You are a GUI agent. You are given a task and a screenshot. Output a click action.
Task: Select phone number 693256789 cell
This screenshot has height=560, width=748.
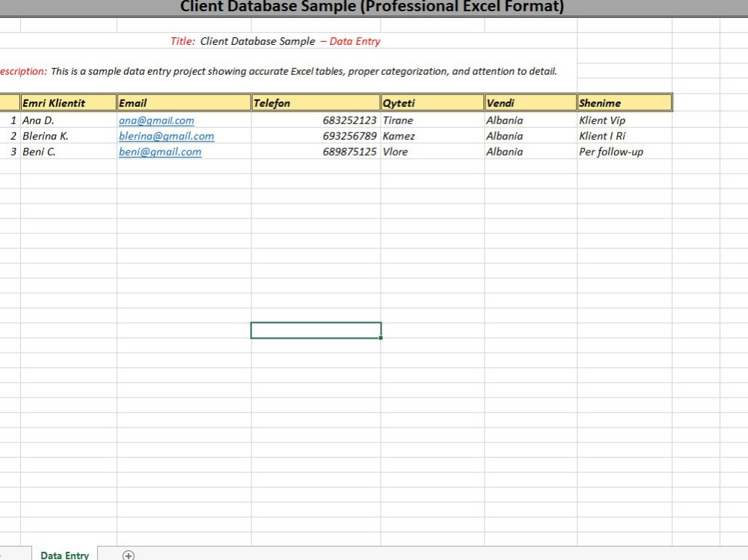(x=316, y=136)
